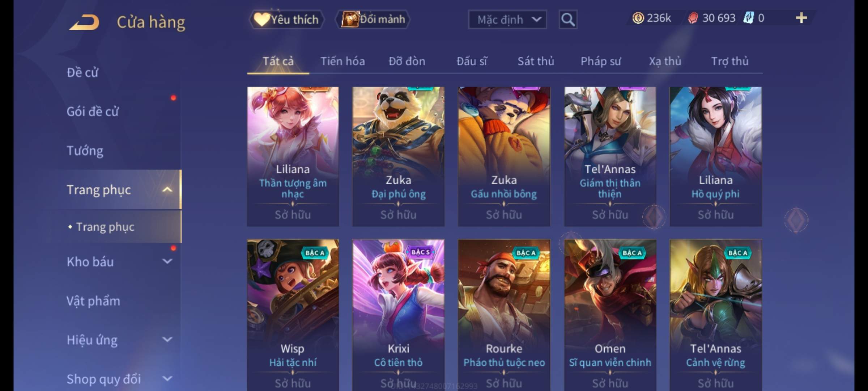
Task: Select Krixi Cô tiên thỏ skin card
Action: tap(398, 315)
